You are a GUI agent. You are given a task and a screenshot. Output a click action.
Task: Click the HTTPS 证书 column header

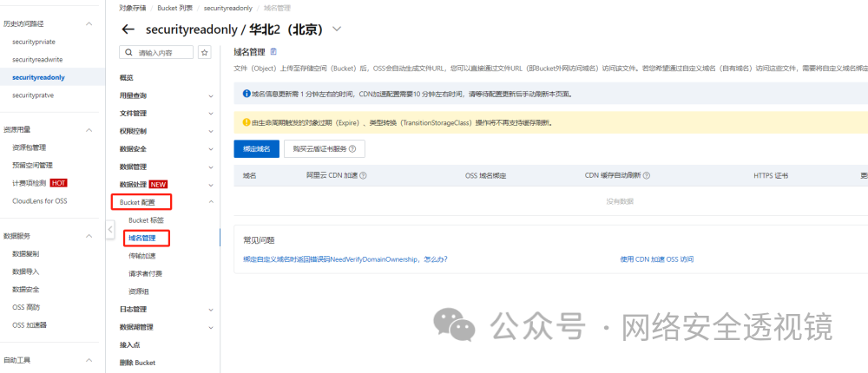(x=771, y=175)
